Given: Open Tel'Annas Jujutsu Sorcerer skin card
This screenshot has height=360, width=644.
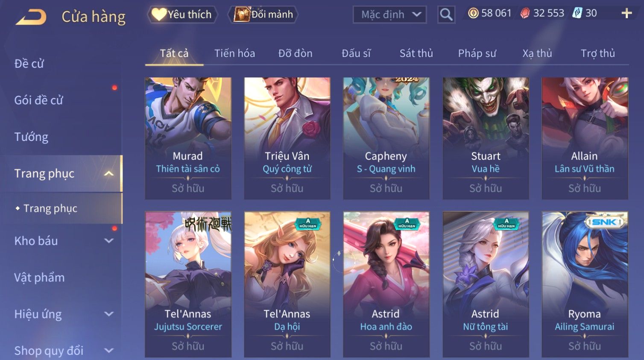Looking at the screenshot, I should [188, 284].
